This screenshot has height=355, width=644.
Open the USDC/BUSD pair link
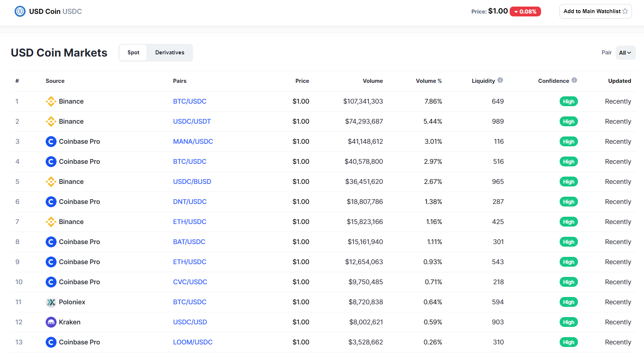click(192, 182)
